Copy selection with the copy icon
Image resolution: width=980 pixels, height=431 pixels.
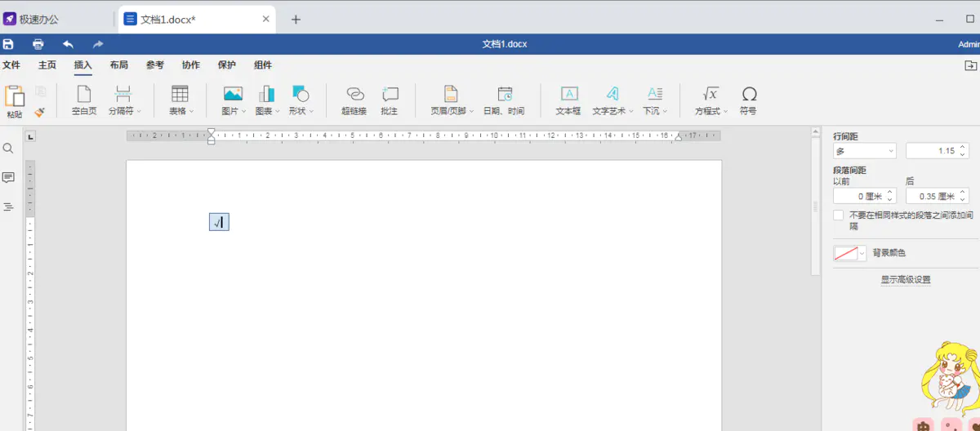point(40,91)
